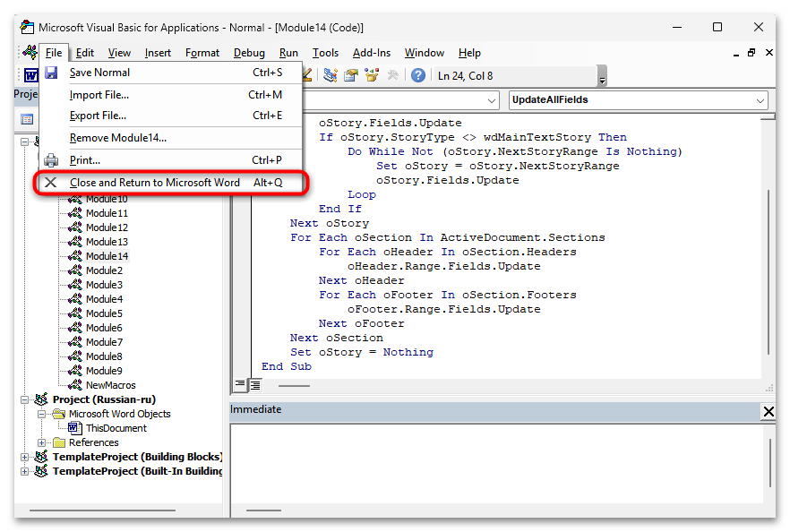Collapse the Project (Russian-ru) node
Screen dimensions: 790x532
point(24,400)
